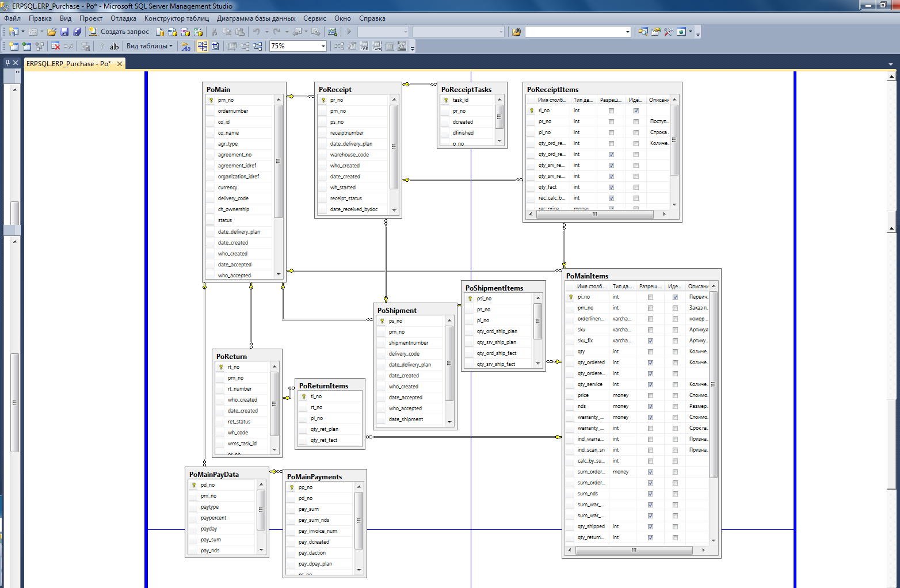Select the shipmentnumber row in PoShipment

[x=410, y=343]
